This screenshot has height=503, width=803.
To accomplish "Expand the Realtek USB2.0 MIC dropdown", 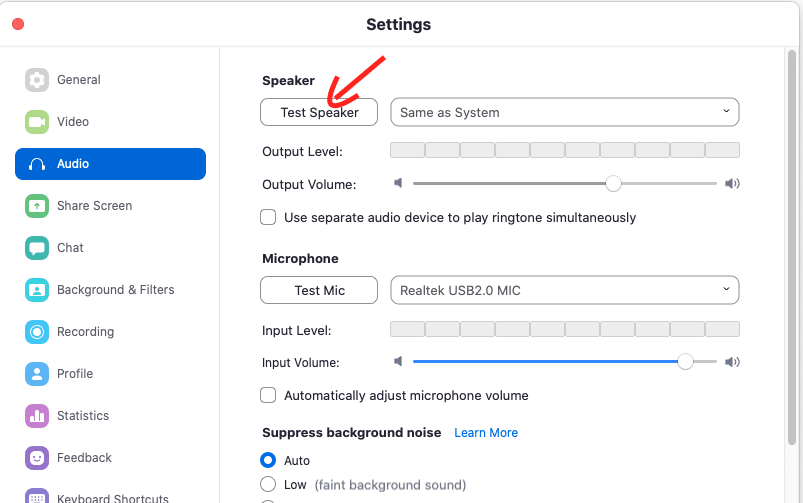I will pos(564,290).
